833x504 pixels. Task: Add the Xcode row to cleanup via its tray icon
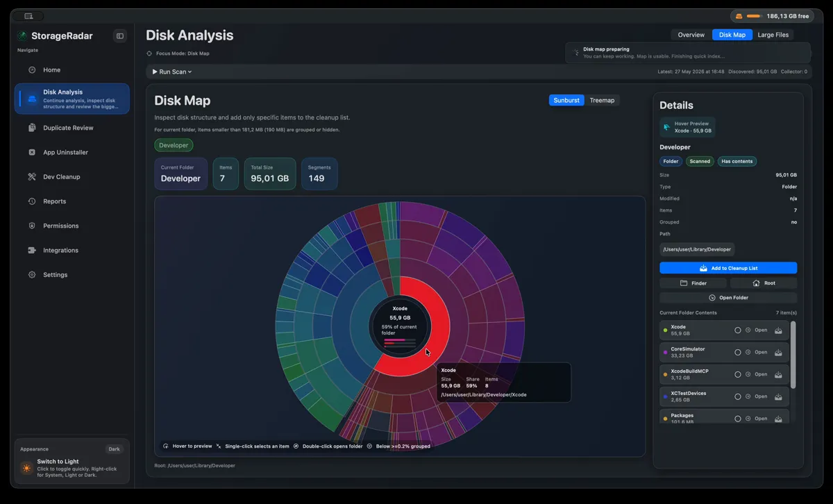[778, 330]
